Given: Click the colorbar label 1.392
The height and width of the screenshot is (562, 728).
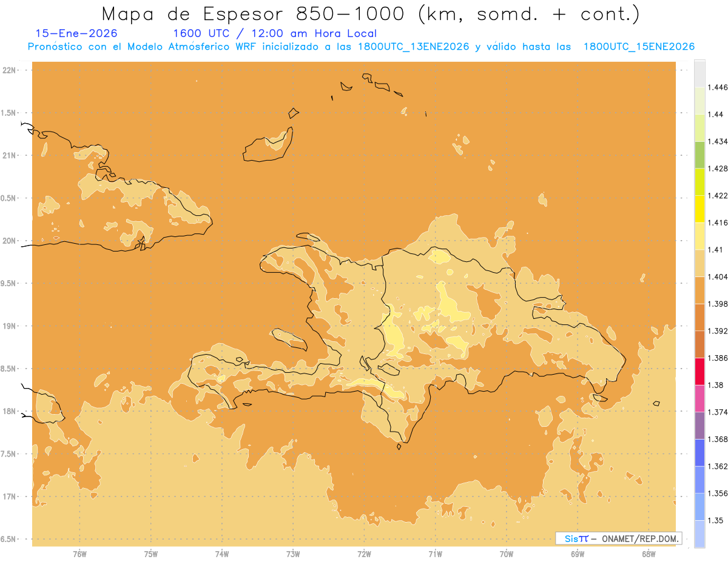Looking at the screenshot, I should [718, 331].
